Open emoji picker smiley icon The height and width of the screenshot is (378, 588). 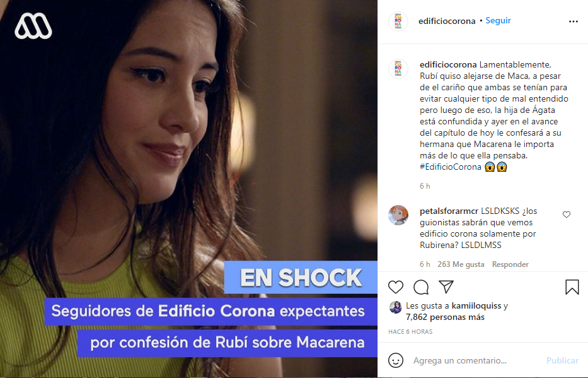click(x=396, y=360)
